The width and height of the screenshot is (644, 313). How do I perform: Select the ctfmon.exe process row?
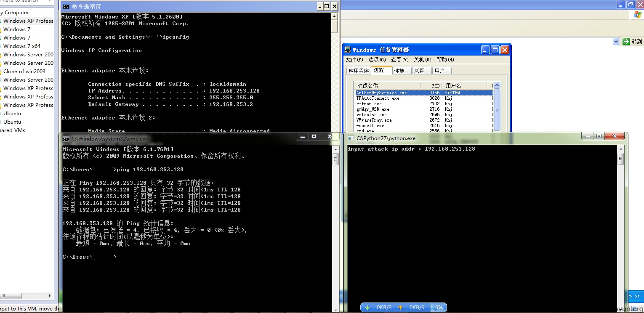click(424, 103)
